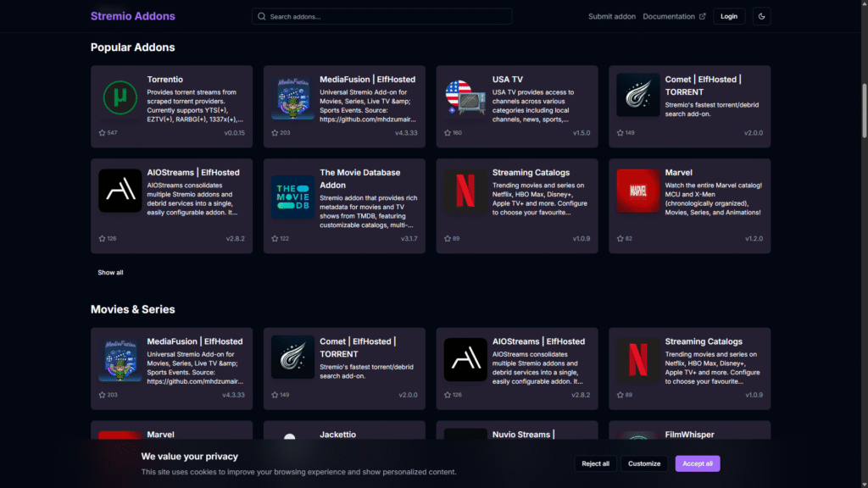Click the external link icon beside Documentation
This screenshot has height=488, width=868.
pyautogui.click(x=703, y=17)
